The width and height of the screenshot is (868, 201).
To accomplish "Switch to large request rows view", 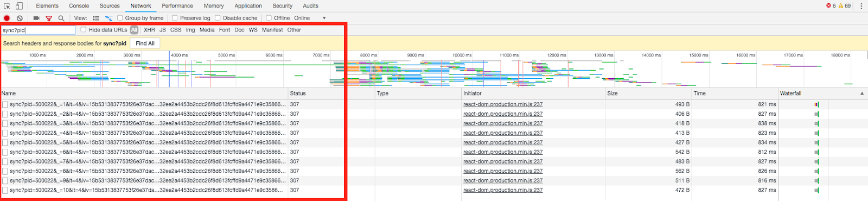I will coord(96,18).
